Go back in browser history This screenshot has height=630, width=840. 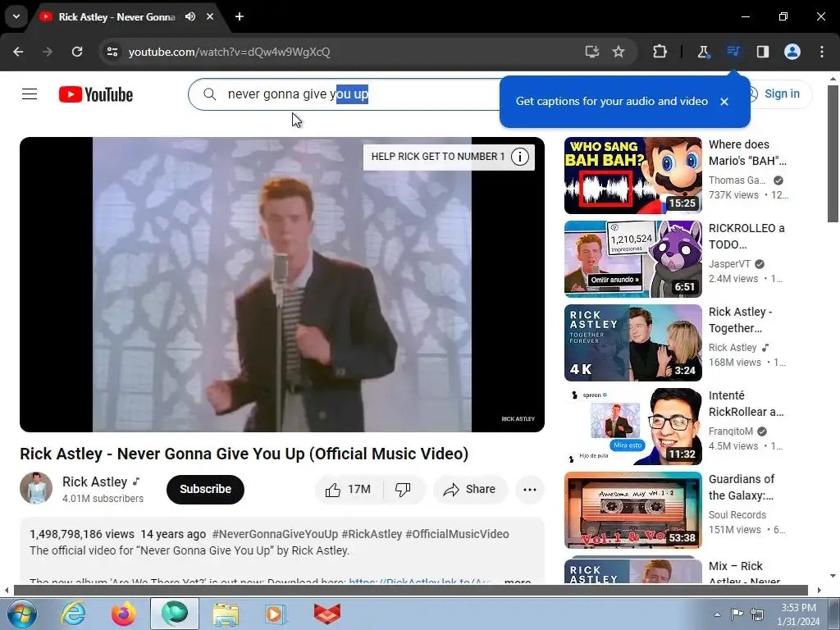18,52
